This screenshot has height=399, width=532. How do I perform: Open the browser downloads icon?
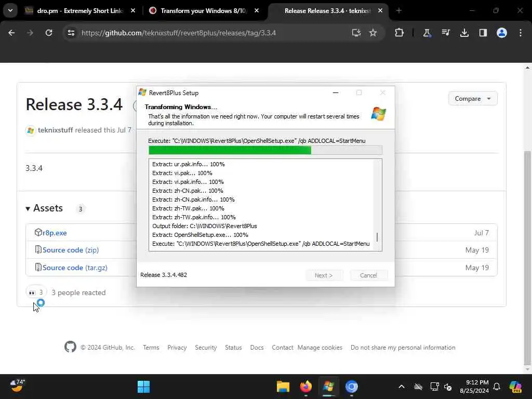[464, 33]
